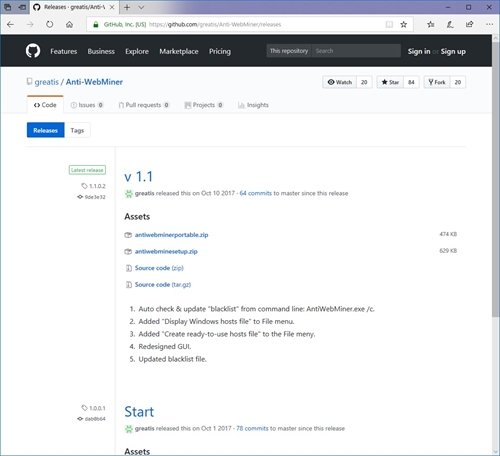Image resolution: width=500 pixels, height=456 pixels.
Task: Open the v 1.1 release title
Action: (138, 177)
